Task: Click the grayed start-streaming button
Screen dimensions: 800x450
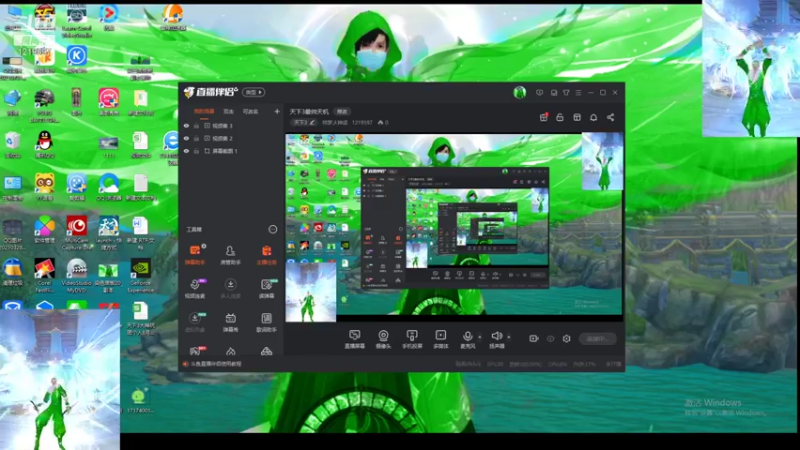Action: click(597, 338)
